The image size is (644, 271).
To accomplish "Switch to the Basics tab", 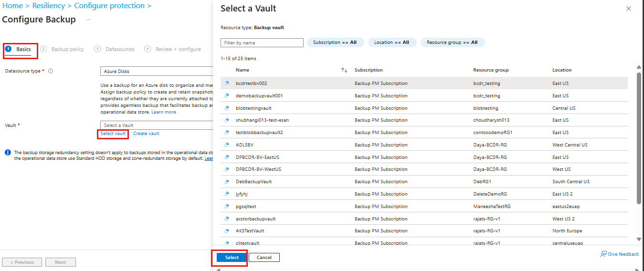I will click(x=19, y=49).
